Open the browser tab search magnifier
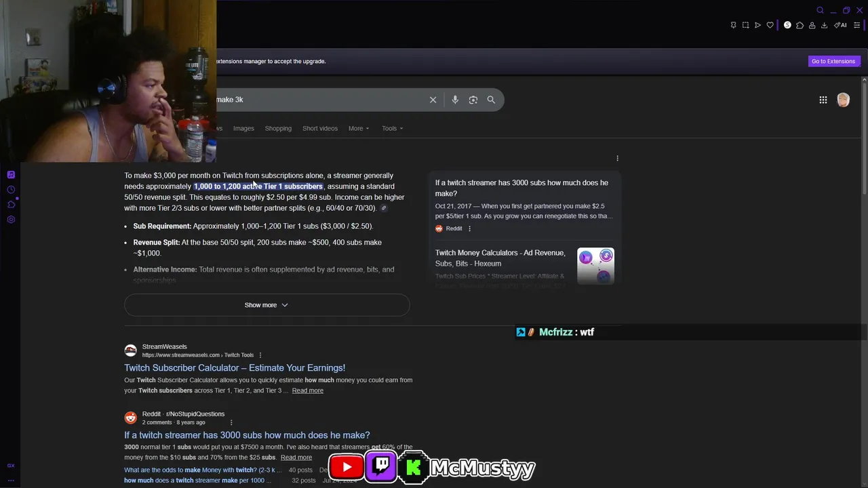Image resolution: width=868 pixels, height=488 pixels. tap(820, 10)
